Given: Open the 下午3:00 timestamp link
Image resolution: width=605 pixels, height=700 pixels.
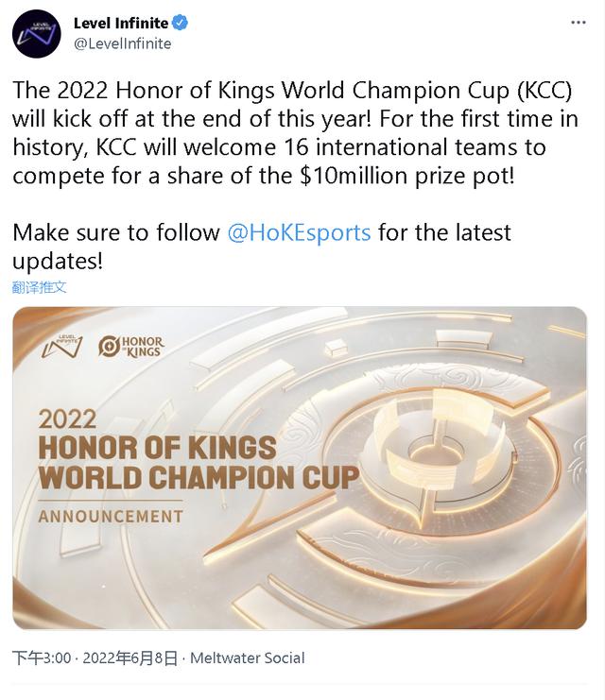Looking at the screenshot, I should point(42,658).
